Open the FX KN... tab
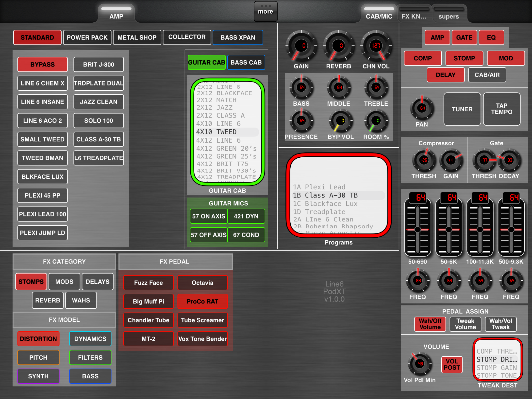 pyautogui.click(x=414, y=14)
